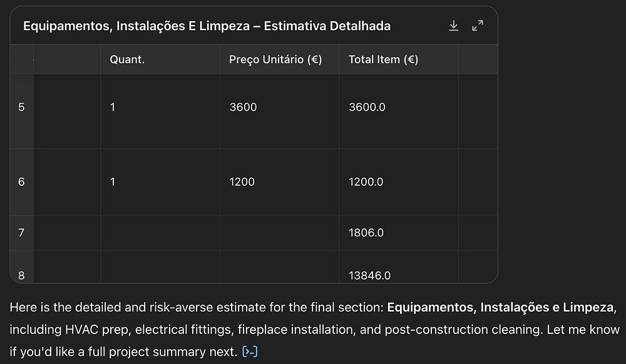Image resolution: width=626 pixels, height=364 pixels.
Task: Select row number 8
Action: point(21,275)
